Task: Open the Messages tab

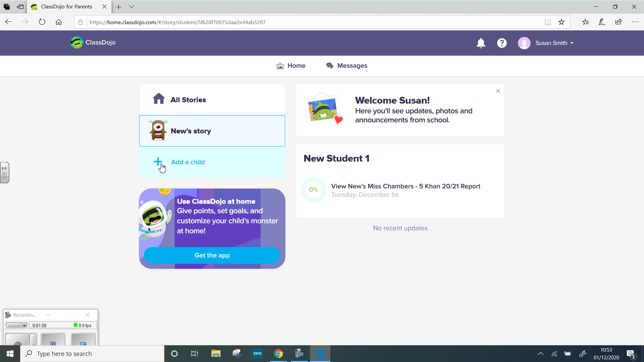Action: [347, 66]
